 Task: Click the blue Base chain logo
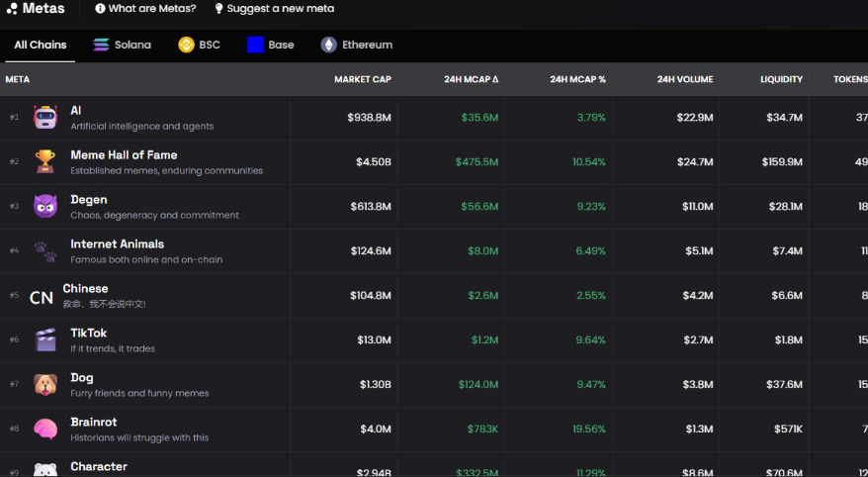(255, 45)
